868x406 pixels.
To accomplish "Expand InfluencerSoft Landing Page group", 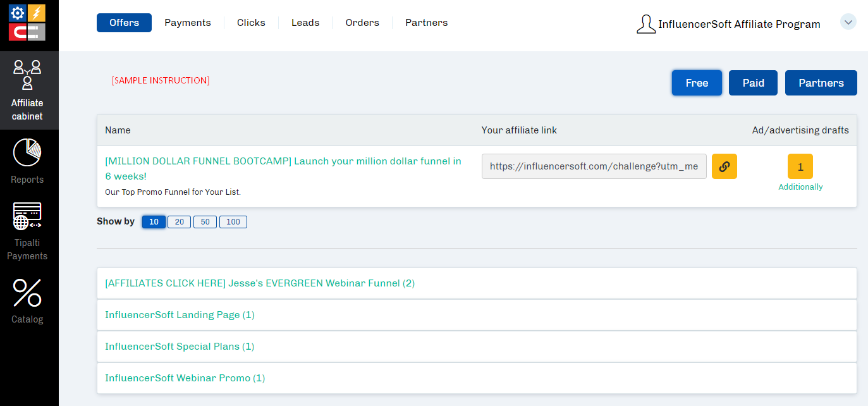I will coord(477,315).
